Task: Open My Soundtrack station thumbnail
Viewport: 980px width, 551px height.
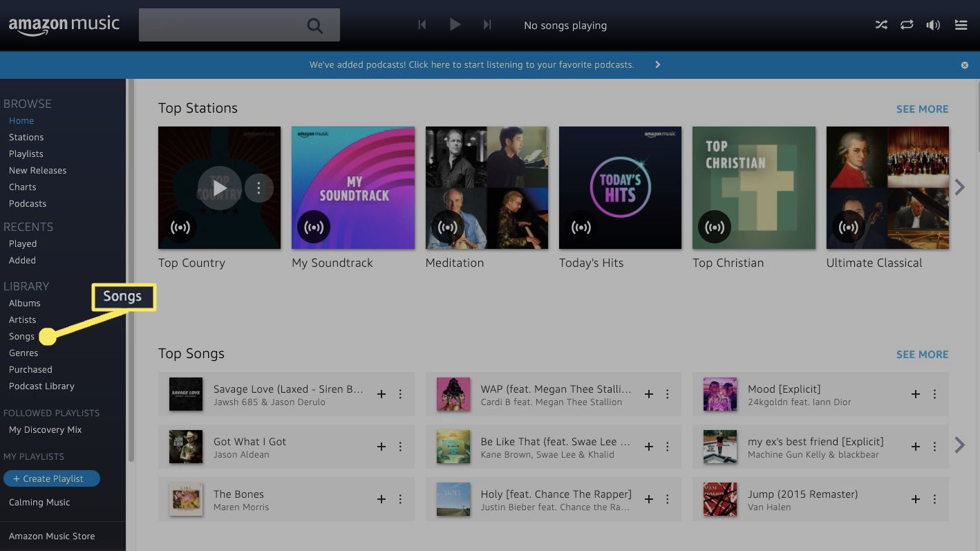Action: pos(353,187)
